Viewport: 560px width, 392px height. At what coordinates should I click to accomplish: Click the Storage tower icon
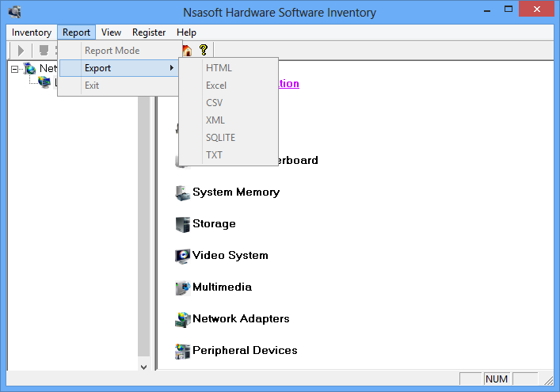click(182, 225)
